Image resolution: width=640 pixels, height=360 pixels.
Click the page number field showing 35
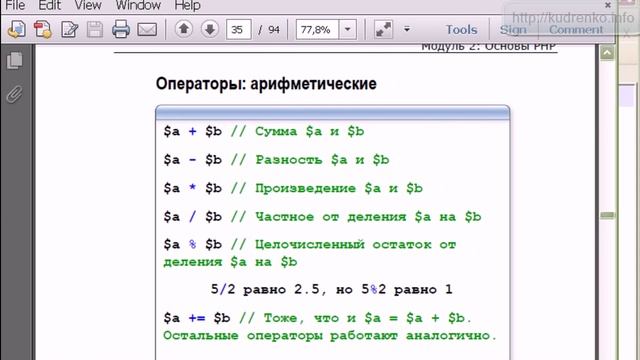[x=238, y=29]
